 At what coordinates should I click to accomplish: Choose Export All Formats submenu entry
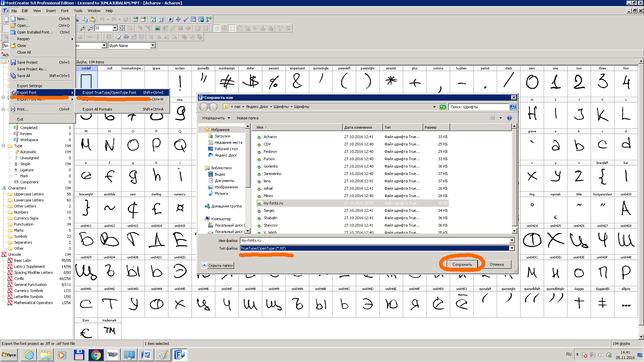tap(122, 109)
